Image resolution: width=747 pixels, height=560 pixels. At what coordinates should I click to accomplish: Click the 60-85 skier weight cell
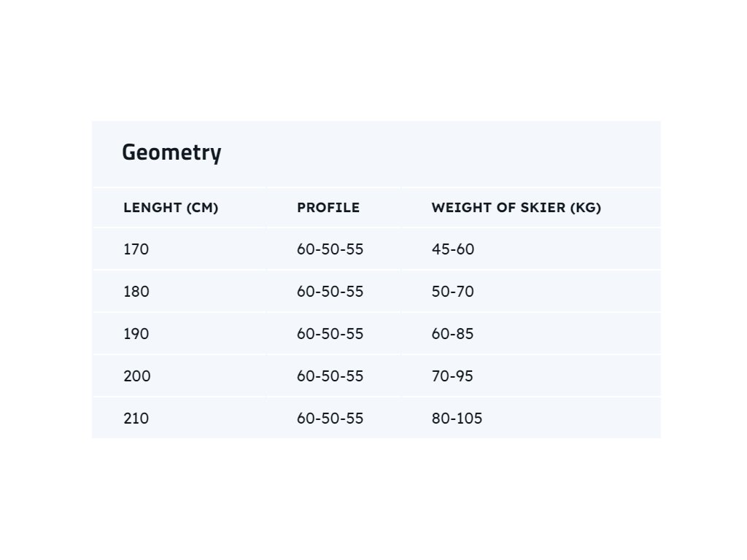[452, 334]
